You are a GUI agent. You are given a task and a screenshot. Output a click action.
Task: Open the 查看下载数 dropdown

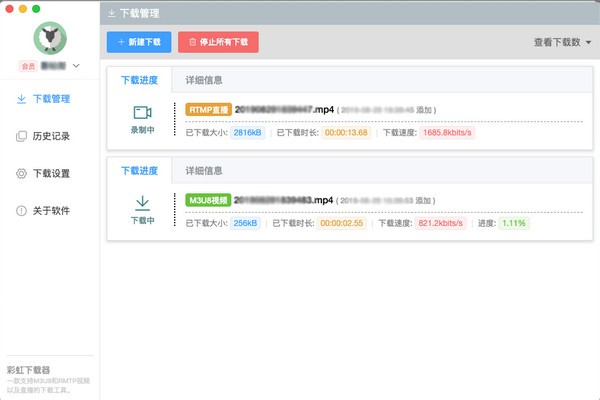pyautogui.click(x=562, y=42)
